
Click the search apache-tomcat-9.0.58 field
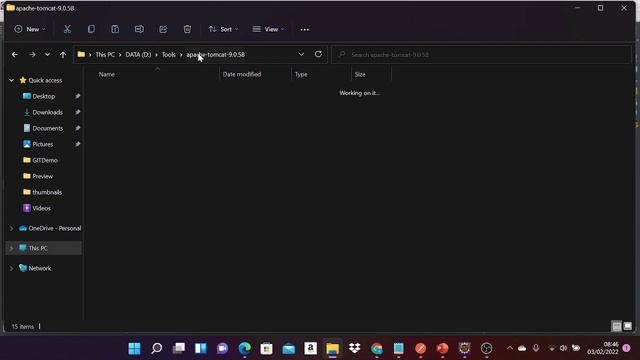coord(482,54)
